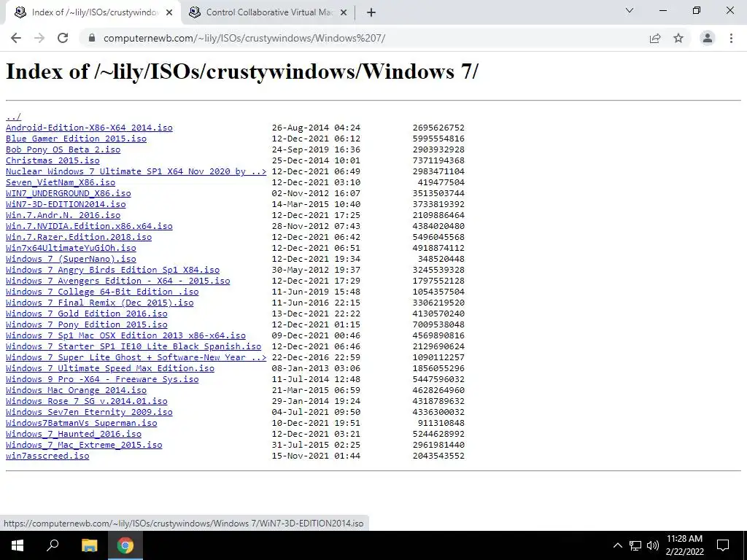
Task: Click Windows_7_Mac_Extreme_2015.iso
Action: 84,446
